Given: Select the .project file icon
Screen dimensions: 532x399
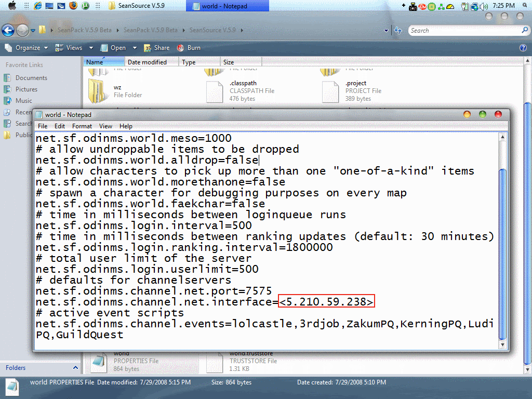Looking at the screenshot, I should pyautogui.click(x=330, y=91).
